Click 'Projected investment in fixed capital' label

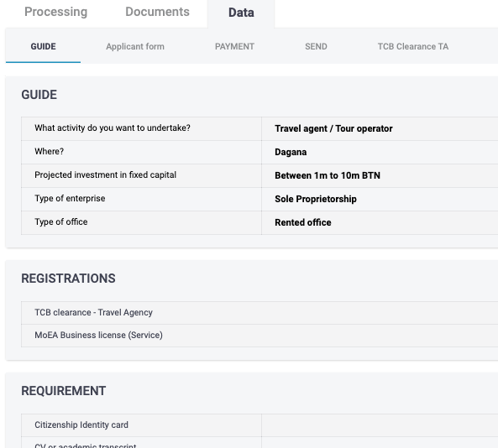pyautogui.click(x=106, y=175)
